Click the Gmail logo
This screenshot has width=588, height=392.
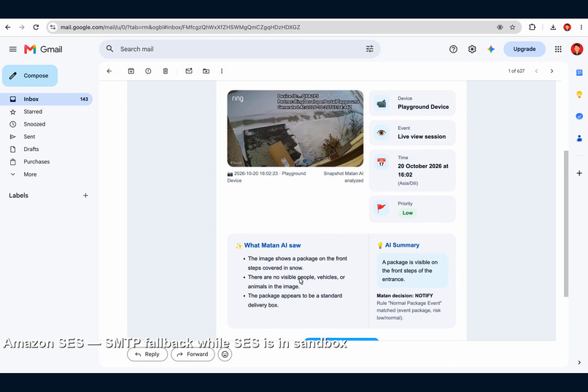pos(43,49)
